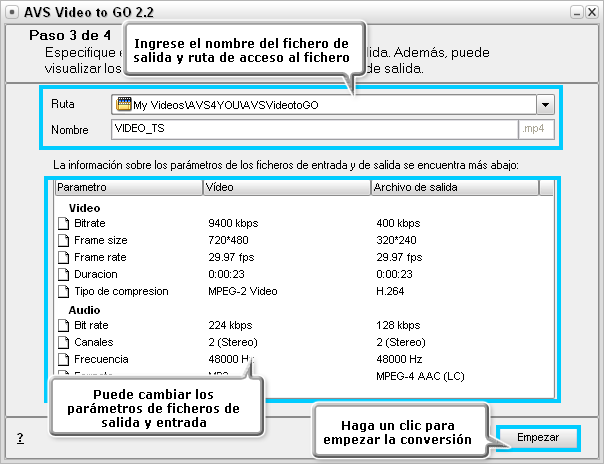Click the Parametro column header
The image size is (604, 464).
129,188
